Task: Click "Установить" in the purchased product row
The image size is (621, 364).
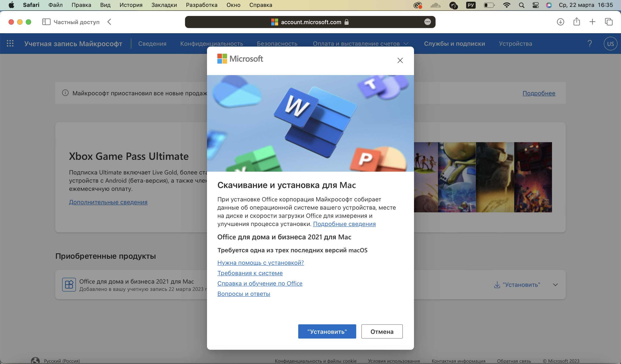Action: tap(517, 285)
